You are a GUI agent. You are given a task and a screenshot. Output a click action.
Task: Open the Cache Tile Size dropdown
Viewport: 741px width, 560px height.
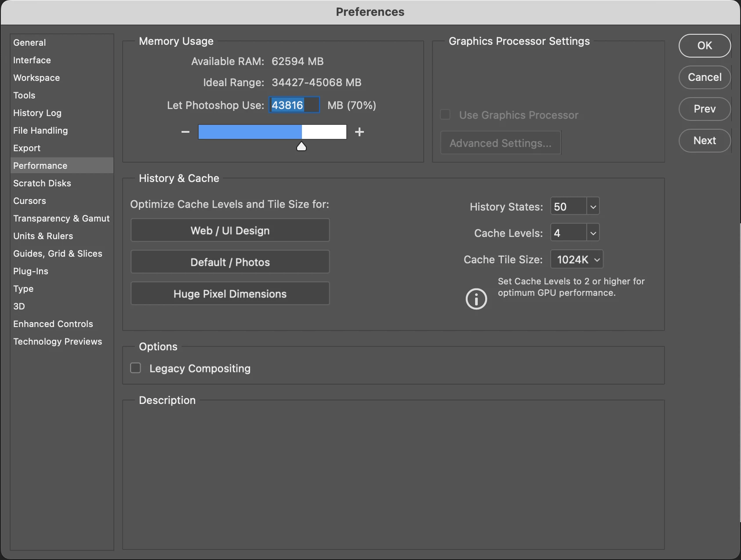(x=577, y=259)
